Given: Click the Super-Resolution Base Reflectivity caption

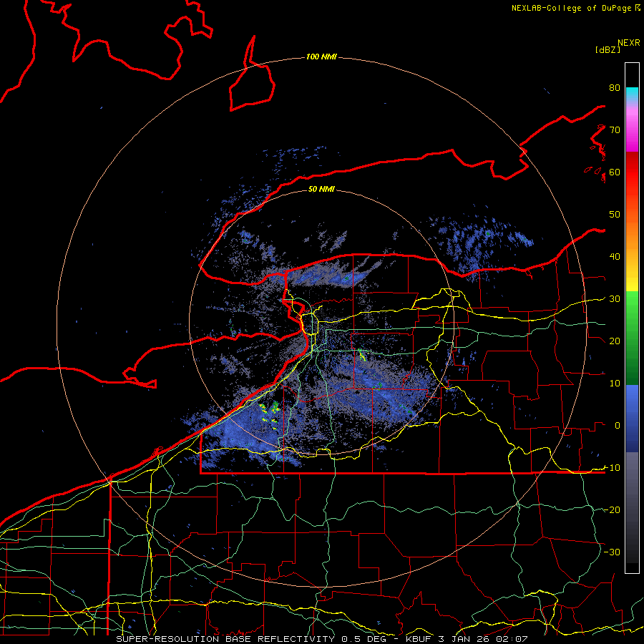Looking at the screenshot, I should [225, 639].
